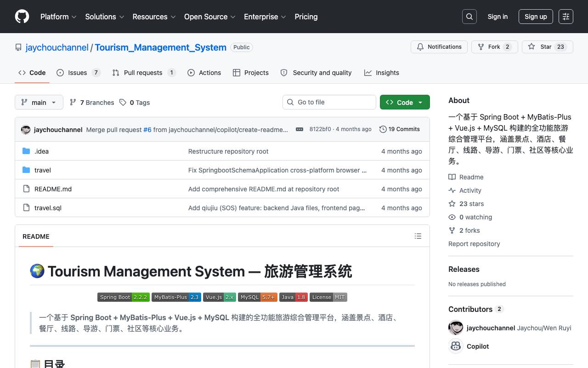The width and height of the screenshot is (588, 368).
Task: Select the README tab heading
Action: (x=36, y=236)
